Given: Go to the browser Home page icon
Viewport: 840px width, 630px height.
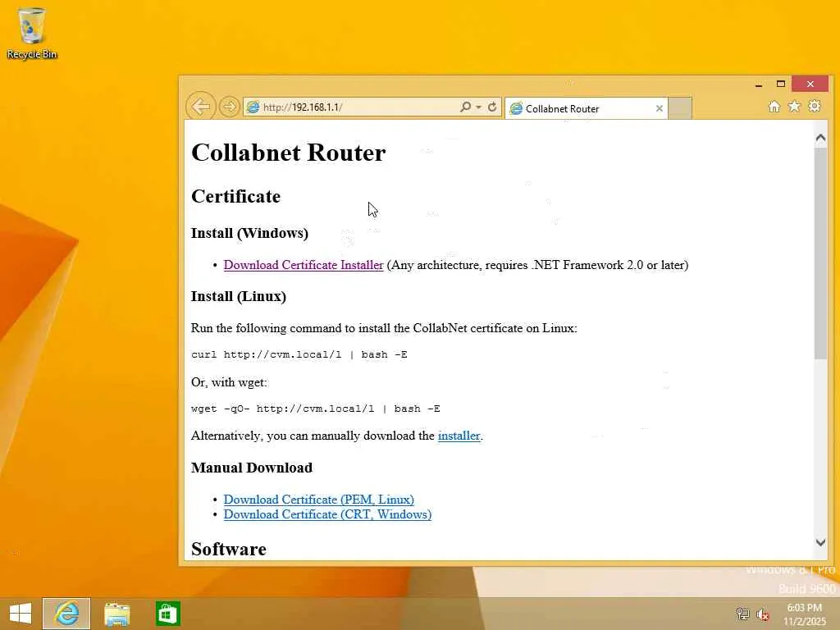Looking at the screenshot, I should point(774,107).
